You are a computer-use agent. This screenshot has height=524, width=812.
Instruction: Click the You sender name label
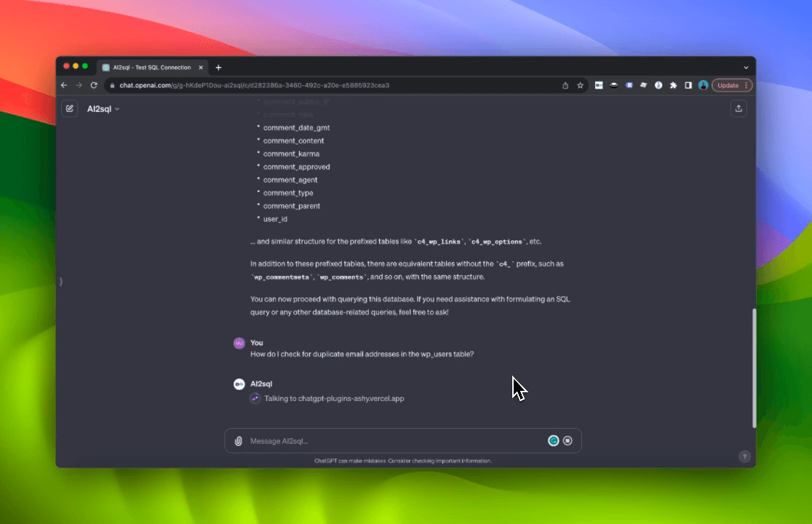pos(256,343)
